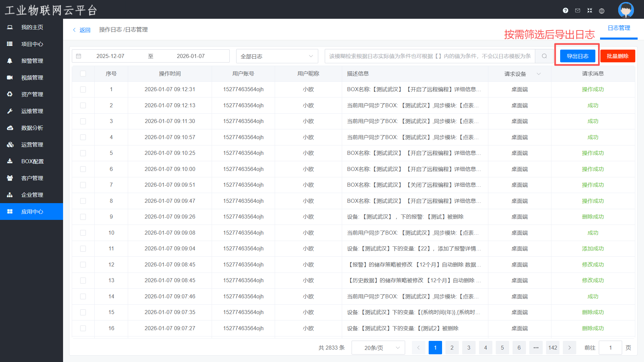Open 数据分析 in the sidebar menu
Image resolution: width=644 pixels, height=362 pixels.
pos(32,128)
